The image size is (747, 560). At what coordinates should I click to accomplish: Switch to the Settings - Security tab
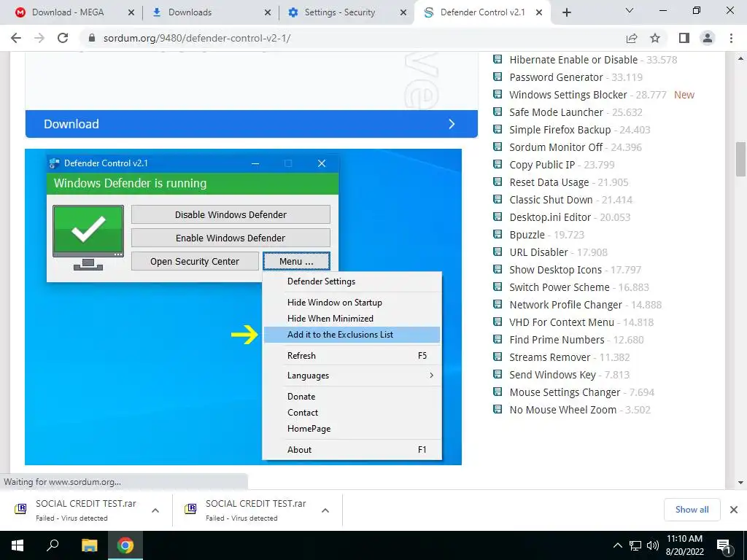(x=340, y=12)
